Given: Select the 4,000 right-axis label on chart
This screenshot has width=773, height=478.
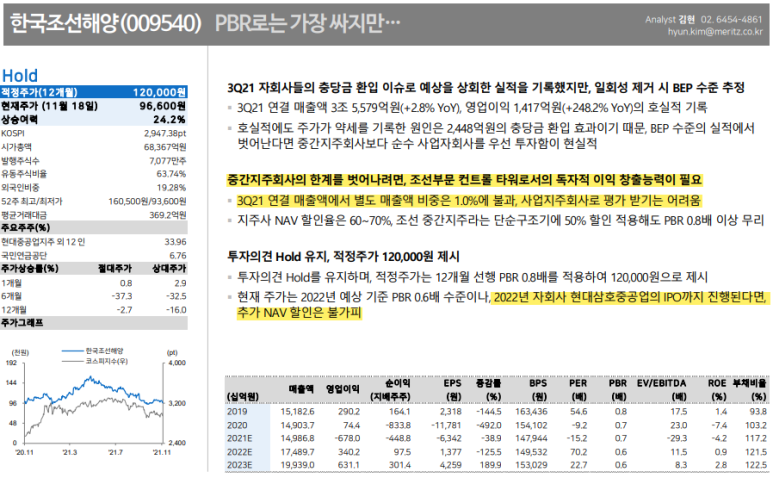Looking at the screenshot, I should [x=177, y=363].
